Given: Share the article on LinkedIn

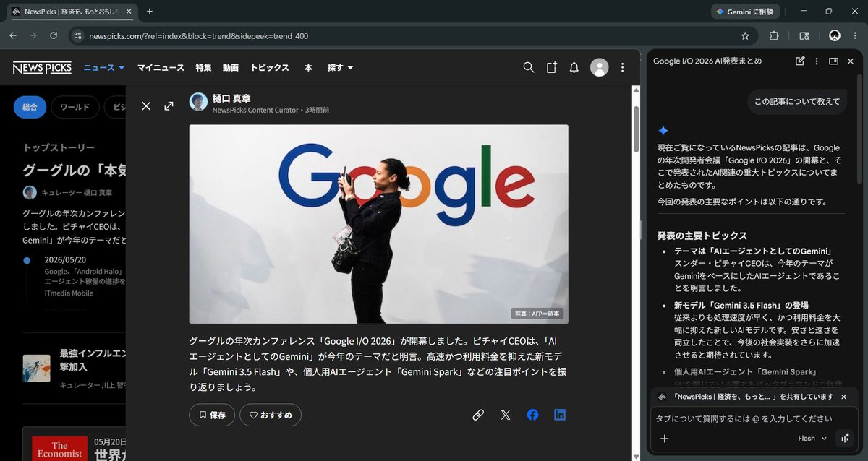Looking at the screenshot, I should [560, 415].
